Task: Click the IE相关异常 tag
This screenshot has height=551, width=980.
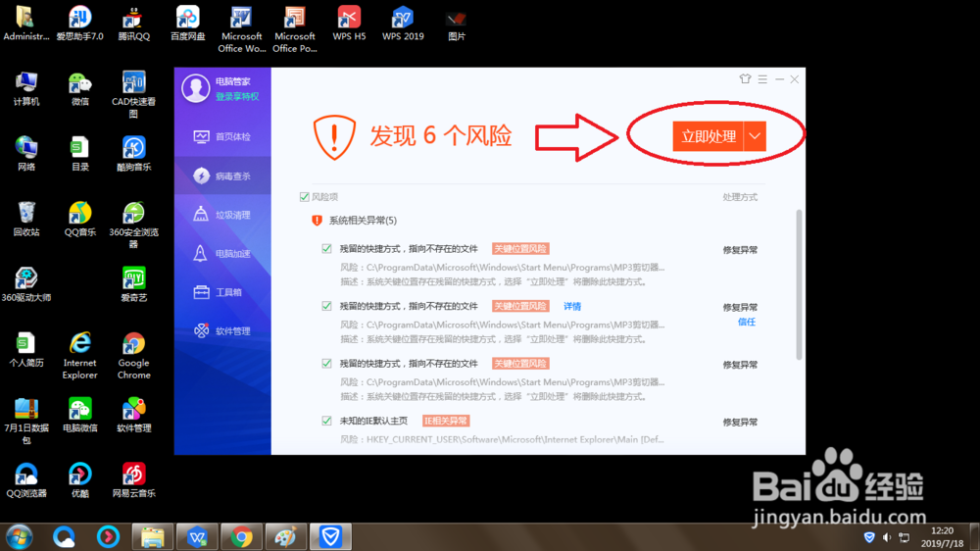Action: (446, 421)
